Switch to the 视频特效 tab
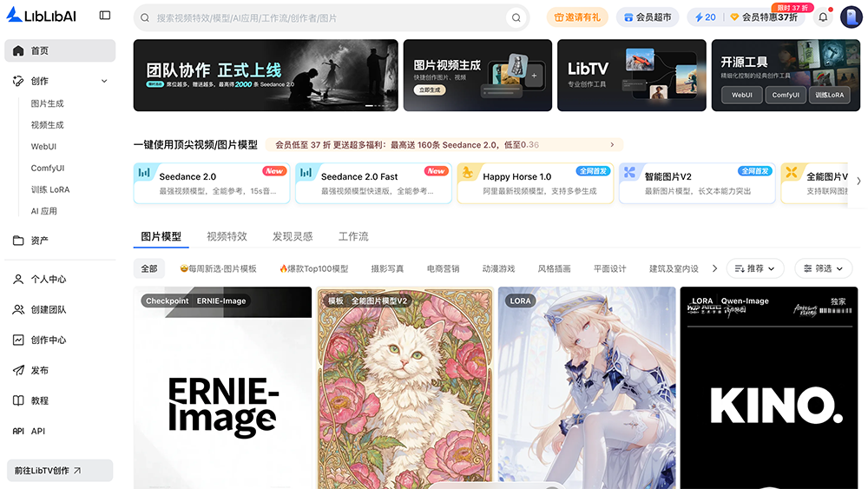The width and height of the screenshot is (868, 489). [x=227, y=236]
